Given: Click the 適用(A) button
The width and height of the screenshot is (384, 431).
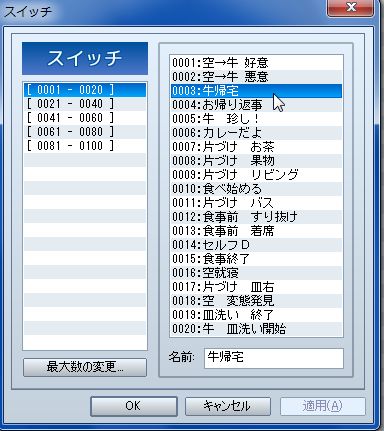Looking at the screenshot, I should [x=323, y=406].
